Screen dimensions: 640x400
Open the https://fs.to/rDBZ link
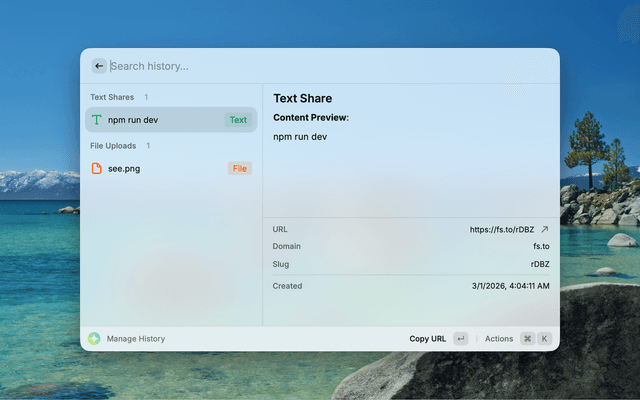(x=502, y=229)
